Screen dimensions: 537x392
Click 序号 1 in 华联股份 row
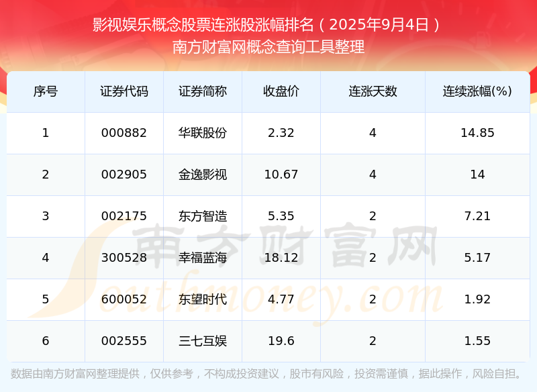(46, 133)
